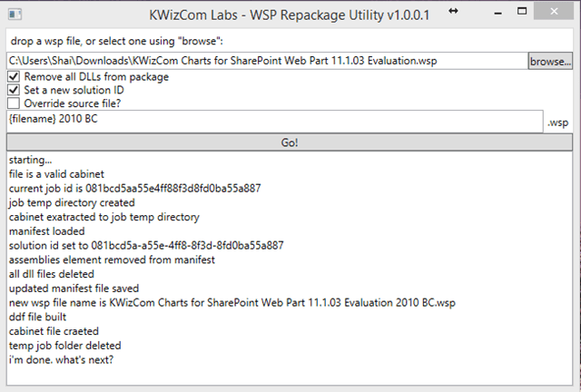Click the 'starting...' log entry
581x392 pixels.
[30, 160]
